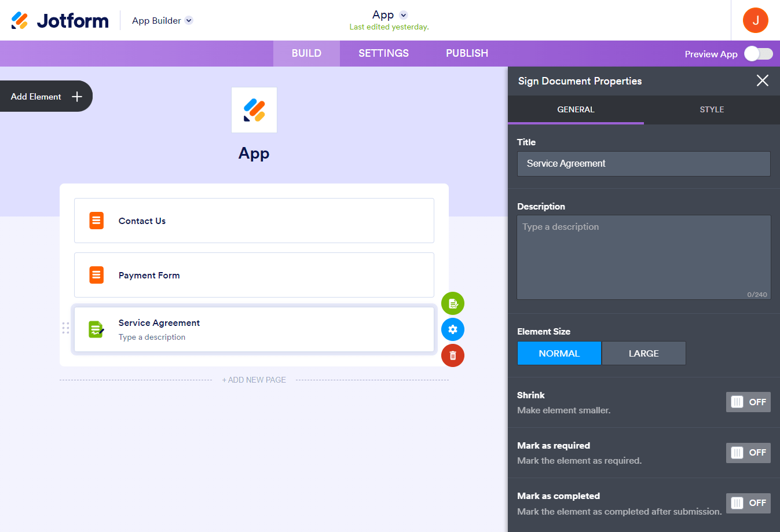The width and height of the screenshot is (780, 532).
Task: Toggle the Mark as required switch
Action: click(x=748, y=453)
